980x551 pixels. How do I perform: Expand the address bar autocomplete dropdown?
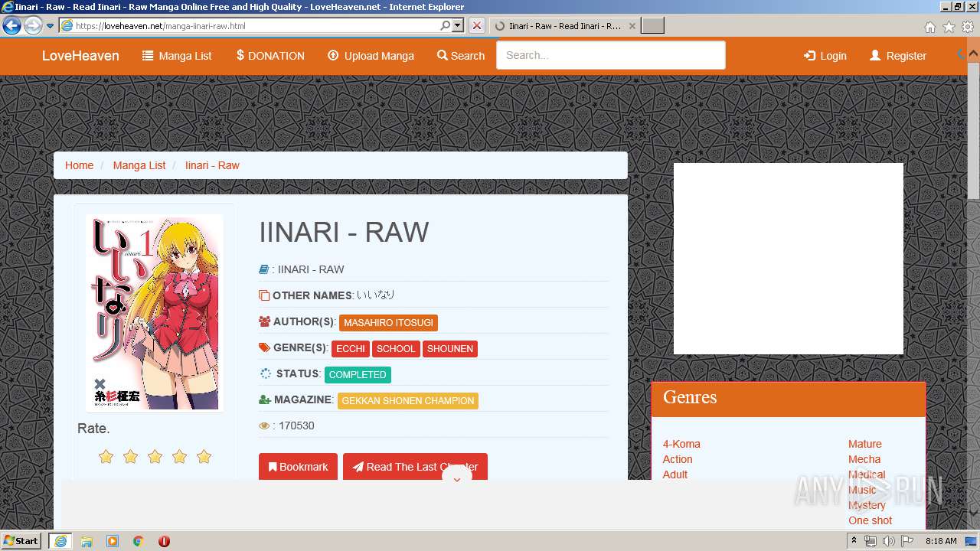click(x=458, y=25)
